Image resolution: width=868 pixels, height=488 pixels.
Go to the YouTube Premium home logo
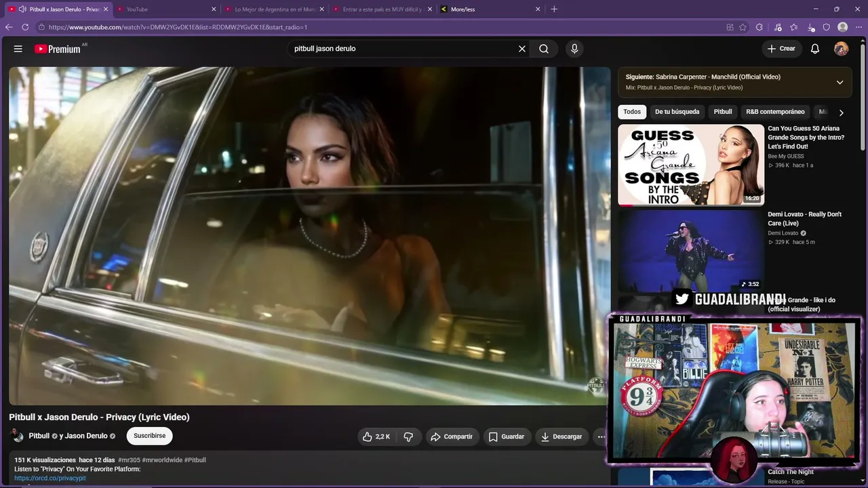58,49
